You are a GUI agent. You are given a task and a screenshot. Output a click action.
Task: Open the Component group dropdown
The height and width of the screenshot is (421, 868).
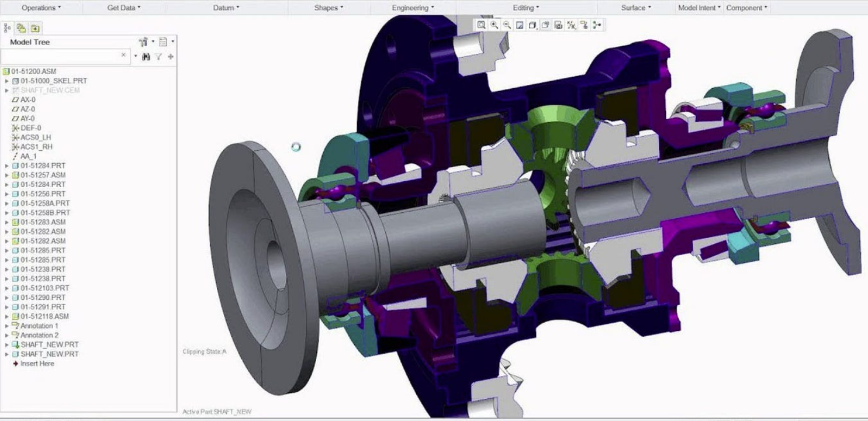click(747, 8)
